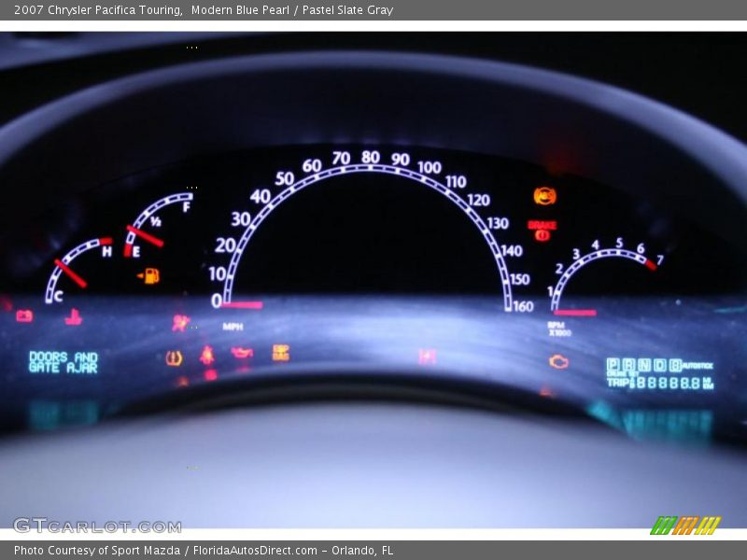Click the 5 mark on the tachometer
The width and height of the screenshot is (747, 560).
619,243
